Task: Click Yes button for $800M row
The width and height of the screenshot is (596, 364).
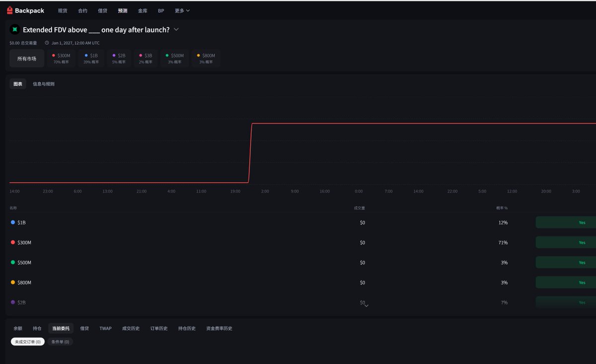Action: pyautogui.click(x=566, y=283)
